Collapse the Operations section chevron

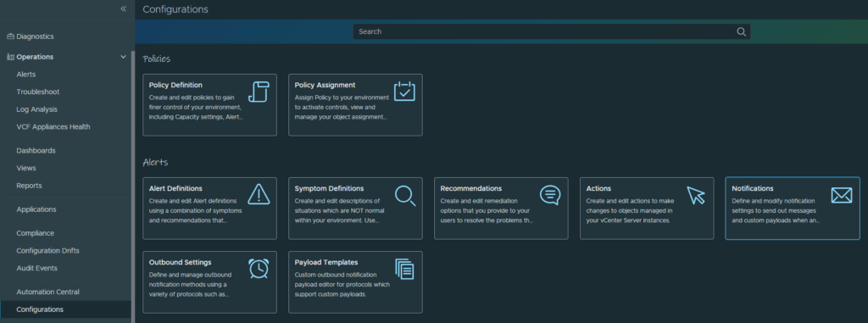pos(123,57)
